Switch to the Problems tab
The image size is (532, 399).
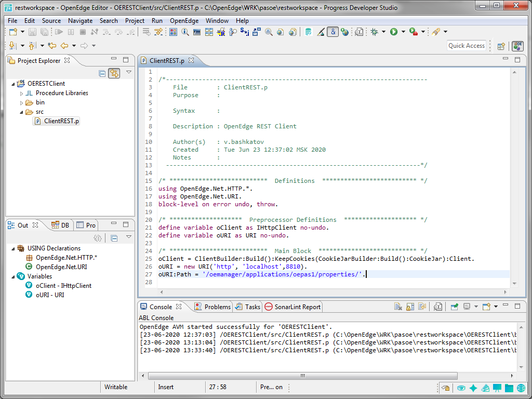pos(212,307)
